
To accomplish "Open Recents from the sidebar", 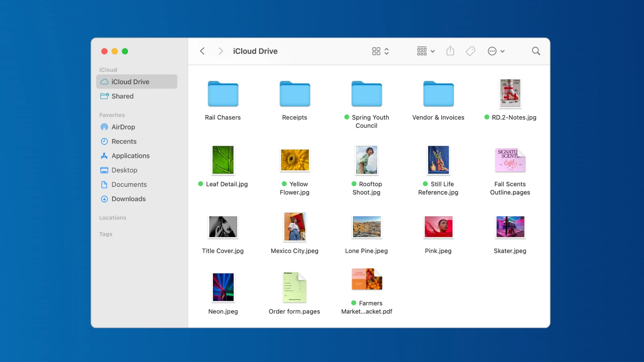I will pos(124,141).
